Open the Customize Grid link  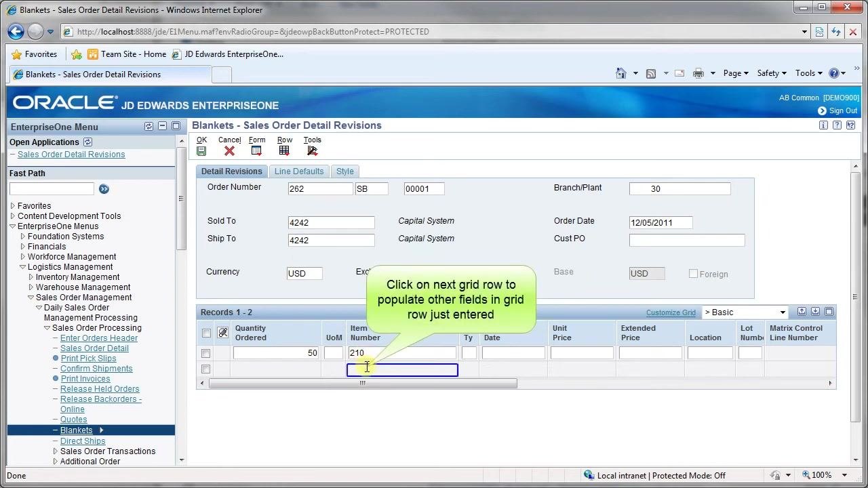671,312
